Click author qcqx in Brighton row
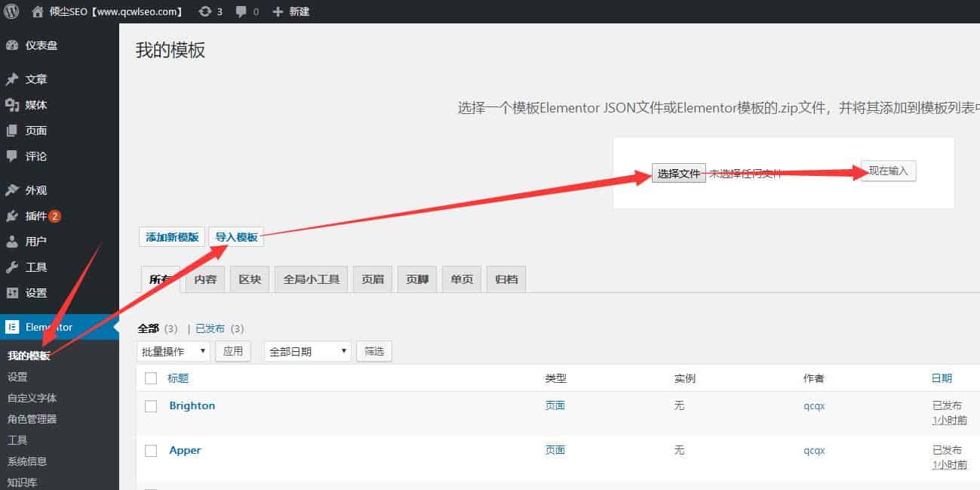The height and width of the screenshot is (490, 980). click(814, 405)
